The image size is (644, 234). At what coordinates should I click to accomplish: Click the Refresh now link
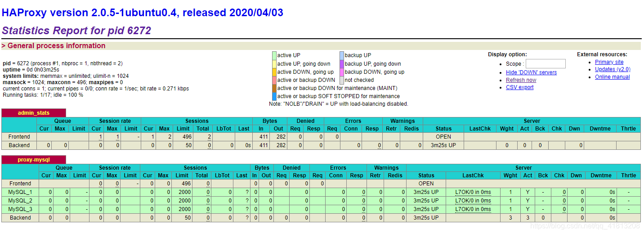tap(521, 80)
